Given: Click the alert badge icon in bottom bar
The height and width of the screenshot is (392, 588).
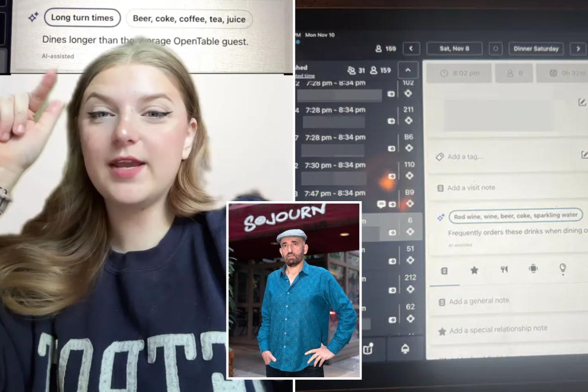Looking at the screenshot, I should click(368, 348).
